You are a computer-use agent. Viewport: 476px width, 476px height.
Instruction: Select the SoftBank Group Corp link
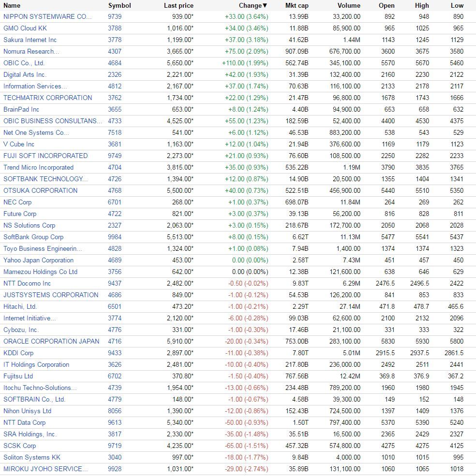pyautogui.click(x=33, y=237)
